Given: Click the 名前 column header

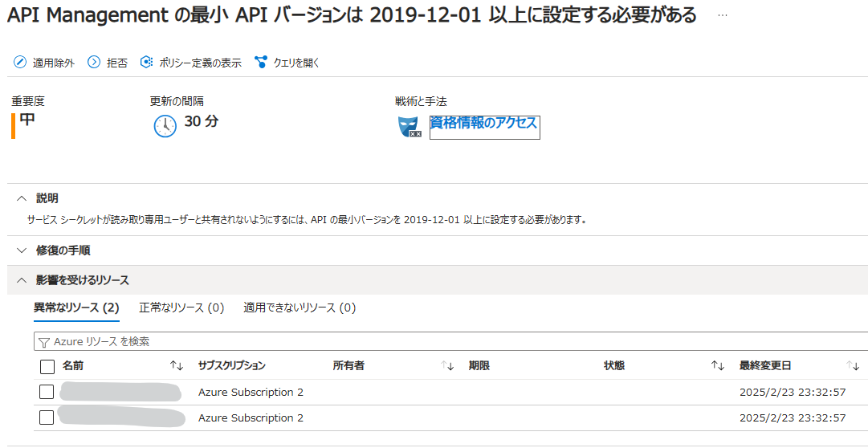Looking at the screenshot, I should (73, 365).
